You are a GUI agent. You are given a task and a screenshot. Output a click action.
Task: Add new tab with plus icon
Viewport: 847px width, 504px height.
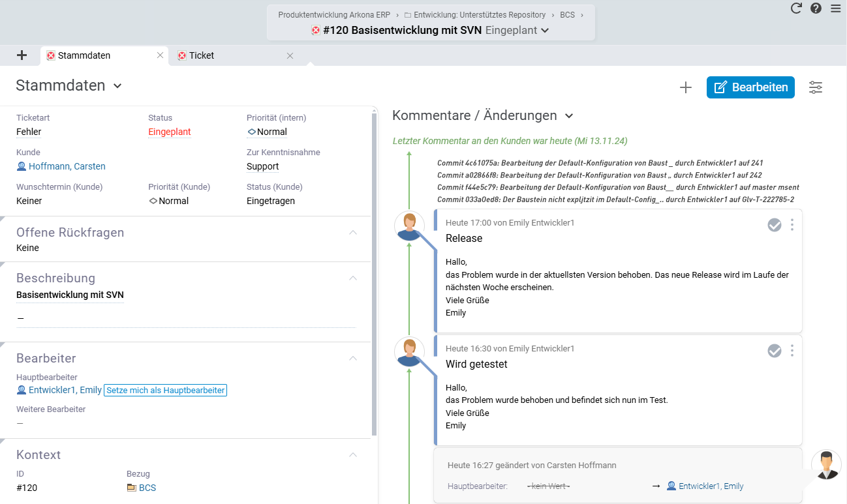tap(22, 55)
